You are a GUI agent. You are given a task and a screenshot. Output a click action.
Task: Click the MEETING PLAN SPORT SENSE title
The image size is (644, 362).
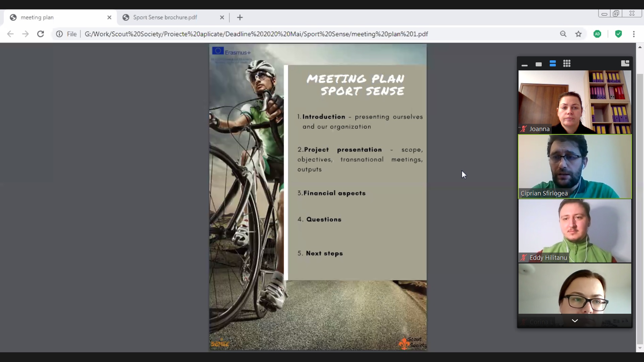coord(356,85)
